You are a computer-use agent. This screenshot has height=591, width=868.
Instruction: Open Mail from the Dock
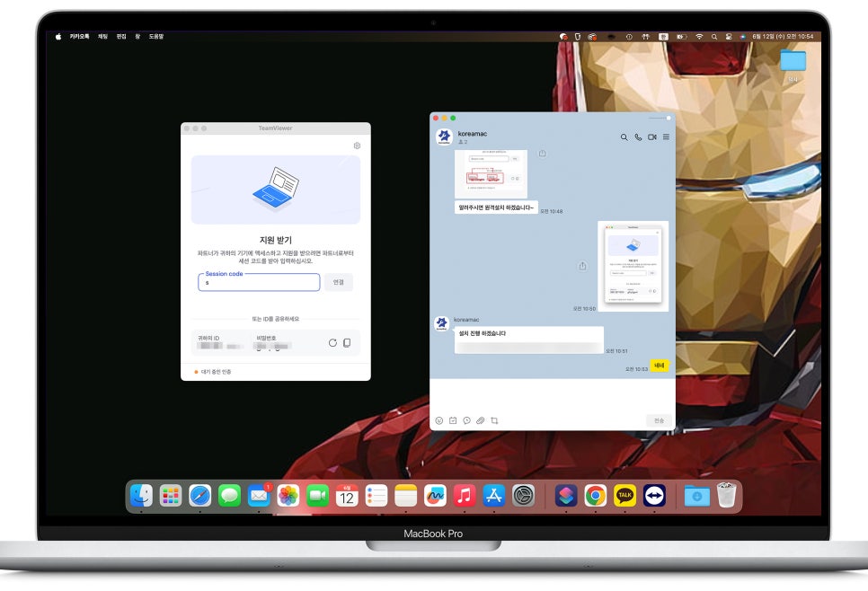(x=259, y=496)
